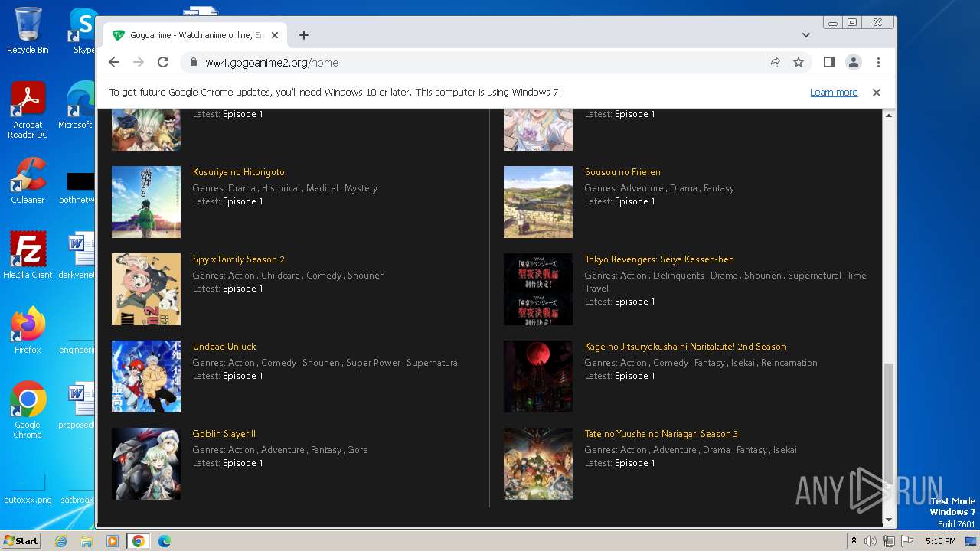This screenshot has width=980, height=551.
Task: Select Delinquents genre under Tokyo Revengers
Action: [x=678, y=275]
